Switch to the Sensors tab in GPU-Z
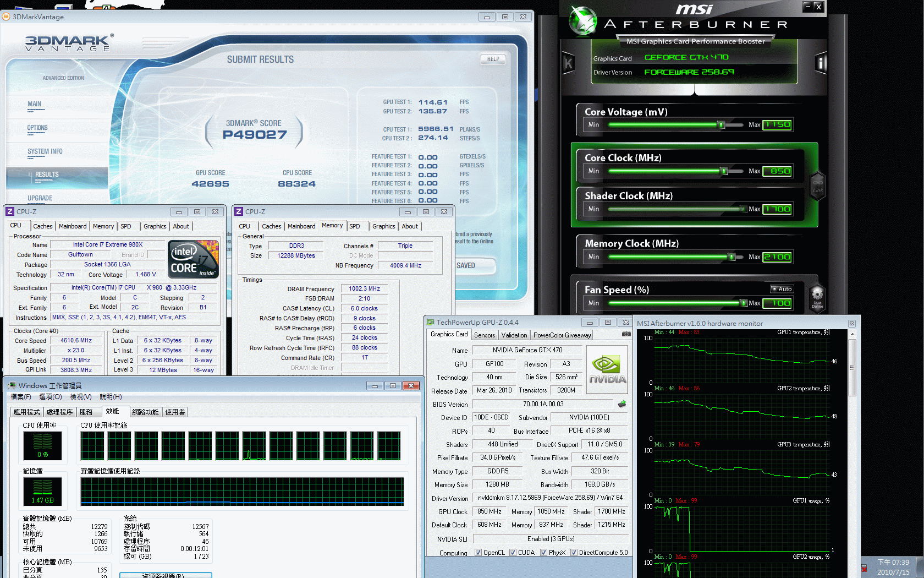Screen dimensions: 924x578 click(x=485, y=335)
